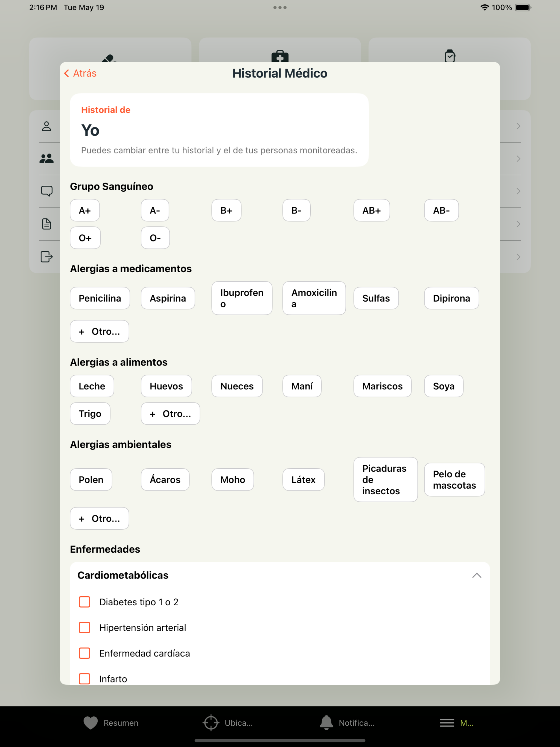Toggle Nueces food allergy
The image size is (560, 747).
pos(237,386)
